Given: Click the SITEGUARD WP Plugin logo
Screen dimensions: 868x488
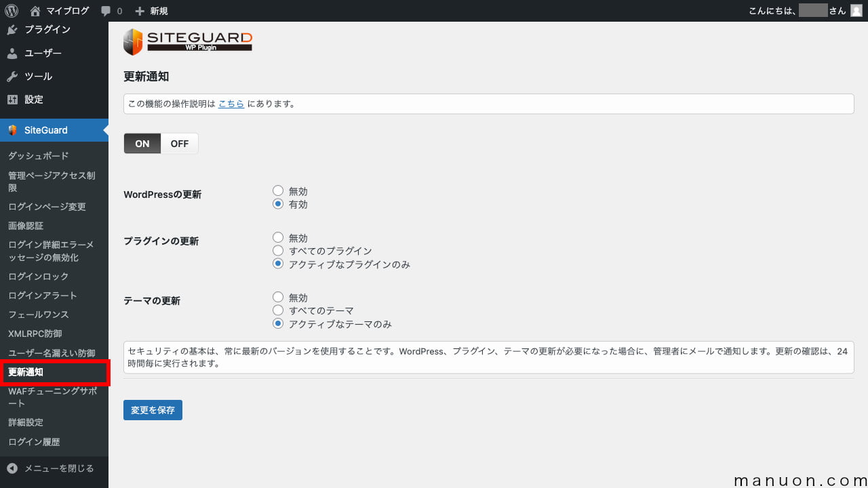Looking at the screenshot, I should pyautogui.click(x=188, y=42).
